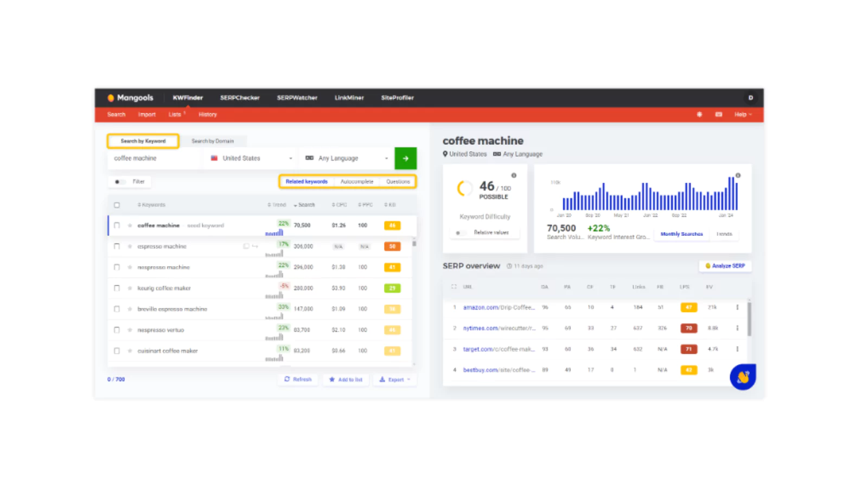Sort by the CPC column
Image resolution: width=868 pixels, height=488 pixels.
tap(340, 205)
